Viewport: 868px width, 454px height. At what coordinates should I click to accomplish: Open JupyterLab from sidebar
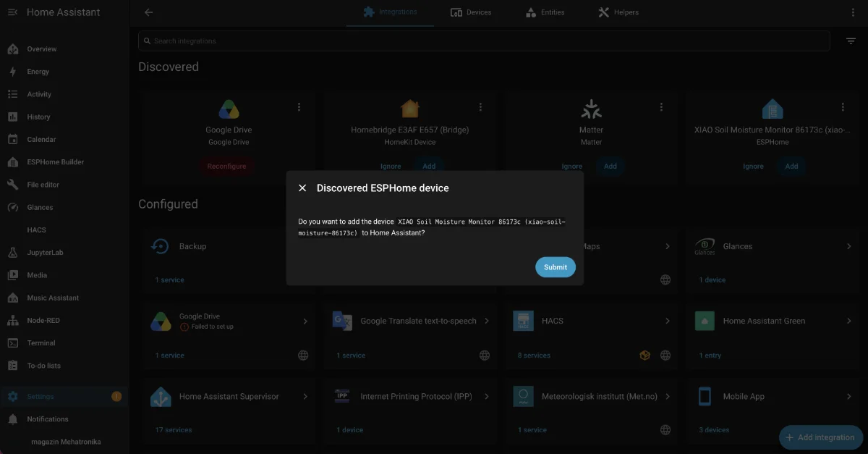64,253
